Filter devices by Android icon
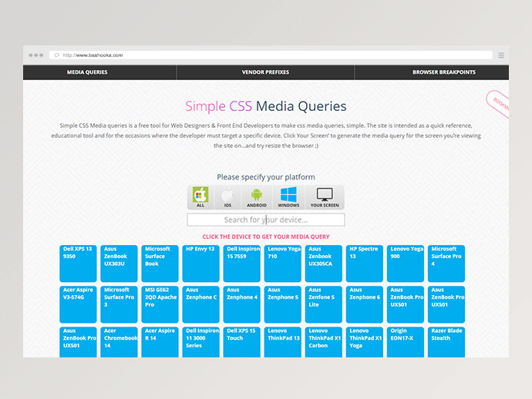The image size is (532, 399). (x=257, y=197)
